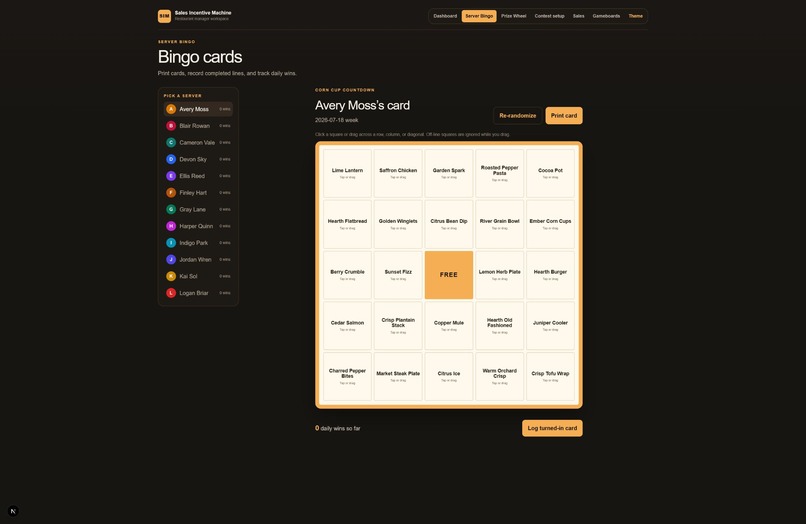Image resolution: width=806 pixels, height=524 pixels.
Task: Mark the Berry Crumble square
Action: tap(347, 275)
